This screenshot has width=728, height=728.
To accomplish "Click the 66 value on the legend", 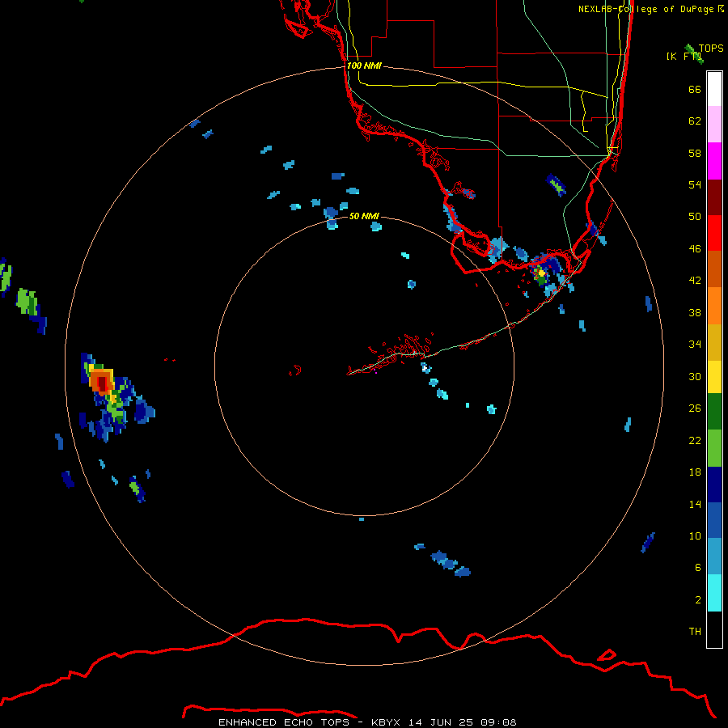I will [695, 90].
